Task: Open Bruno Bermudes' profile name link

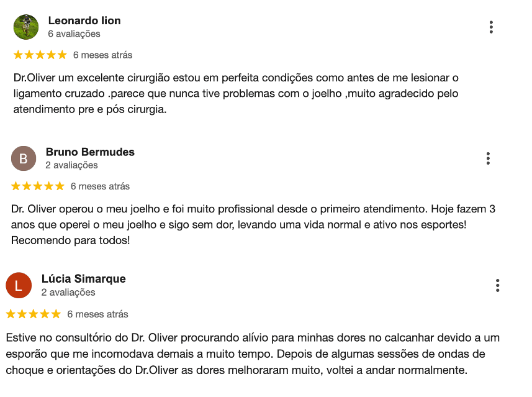Action: point(90,152)
